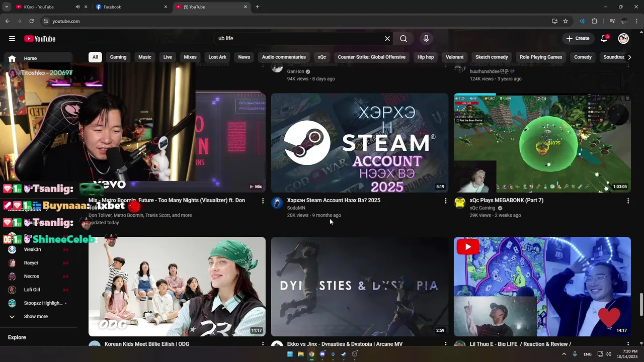Viewport: 644px width, 362px height.
Task: Click the site information icon beside youtube.com
Action: 46,21
